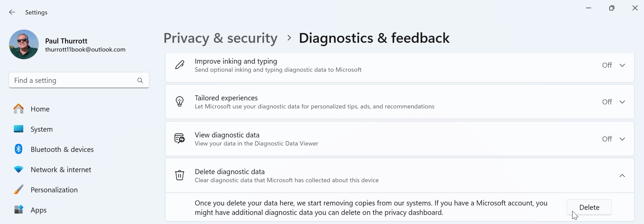
Task: Expand the Tailored experiences chevron
Action: [622, 102]
